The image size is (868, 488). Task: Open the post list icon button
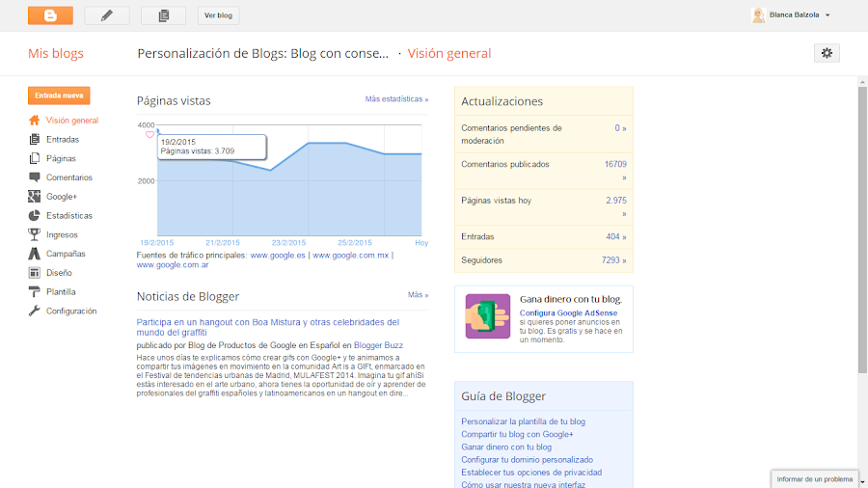click(163, 15)
